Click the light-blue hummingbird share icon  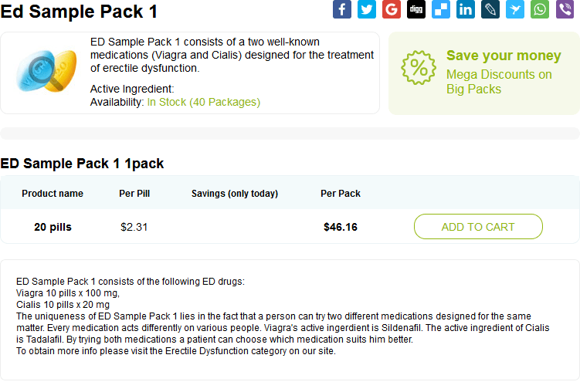[515, 8]
